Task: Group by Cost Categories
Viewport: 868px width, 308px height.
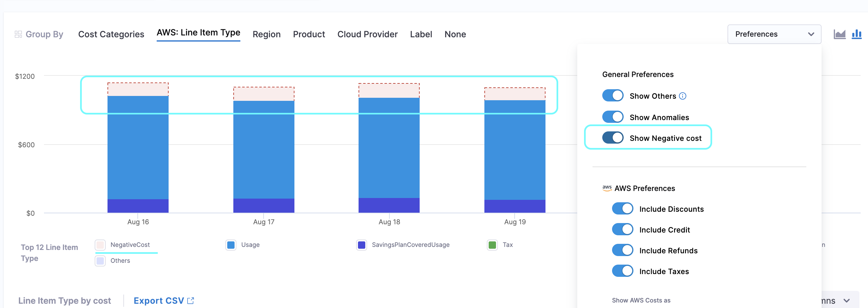Action: click(x=111, y=34)
